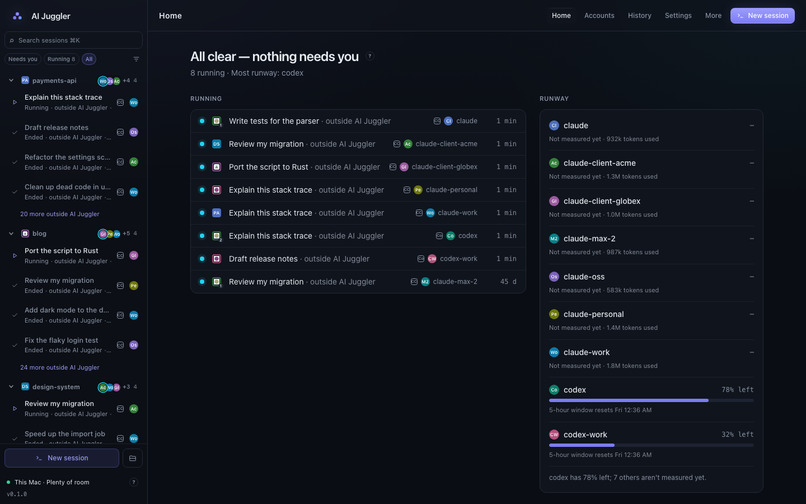Open the History tab
Viewport: 806px width, 504px height.
tap(639, 15)
